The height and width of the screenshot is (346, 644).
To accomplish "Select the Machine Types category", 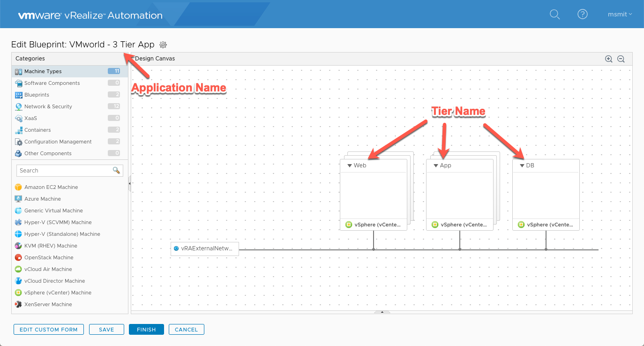I will point(70,71).
